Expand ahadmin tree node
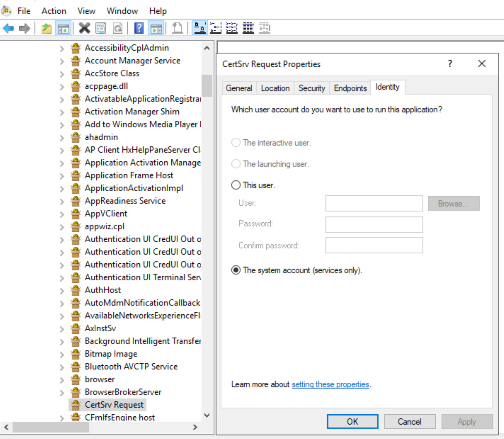This screenshot has width=504, height=439. 62,138
